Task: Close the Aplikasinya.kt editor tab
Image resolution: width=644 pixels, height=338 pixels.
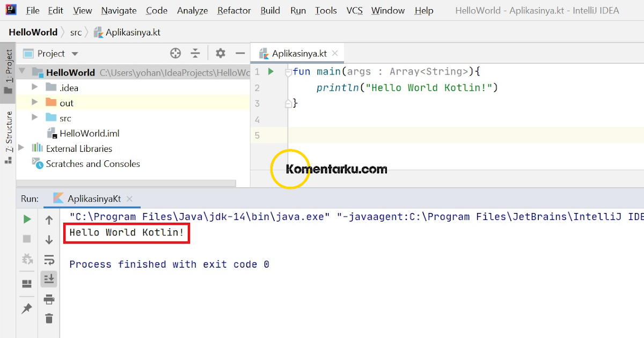Action: tap(335, 53)
